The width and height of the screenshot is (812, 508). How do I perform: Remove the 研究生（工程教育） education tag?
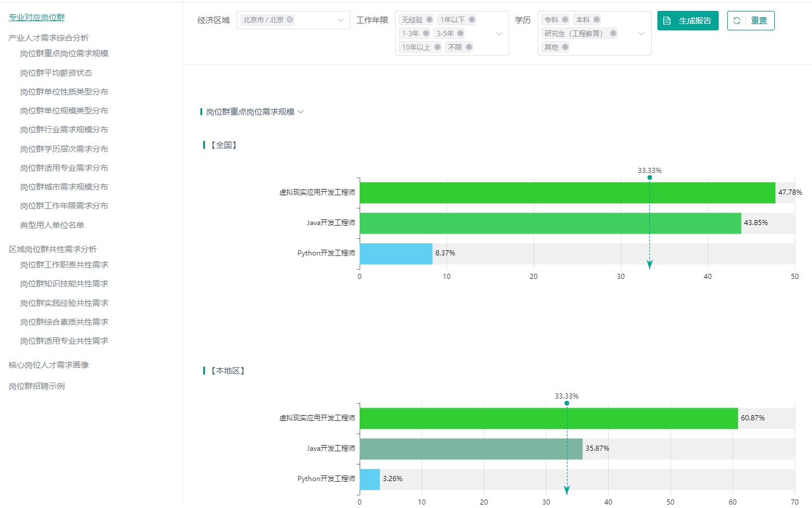(613, 33)
